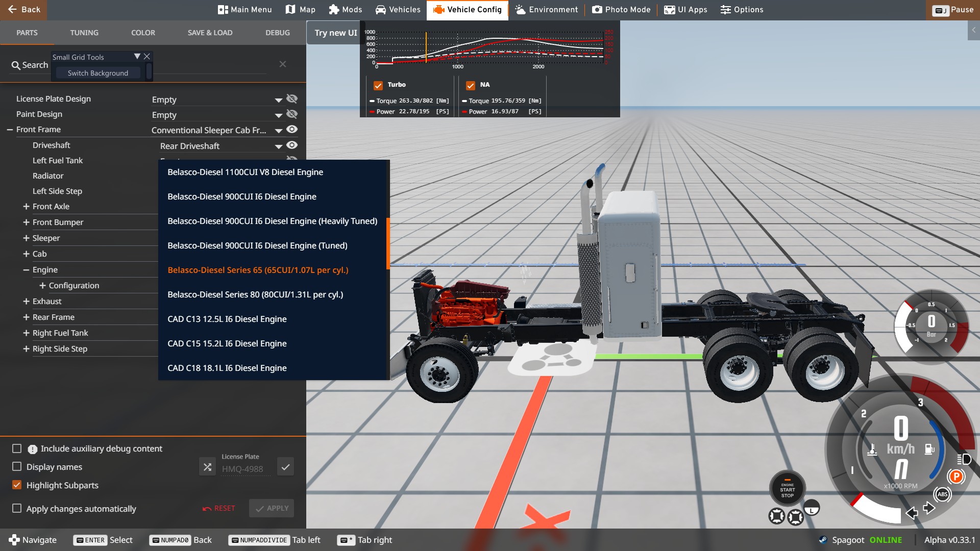980x551 pixels.
Task: Collapse the Engine node
Action: pyautogui.click(x=26, y=270)
